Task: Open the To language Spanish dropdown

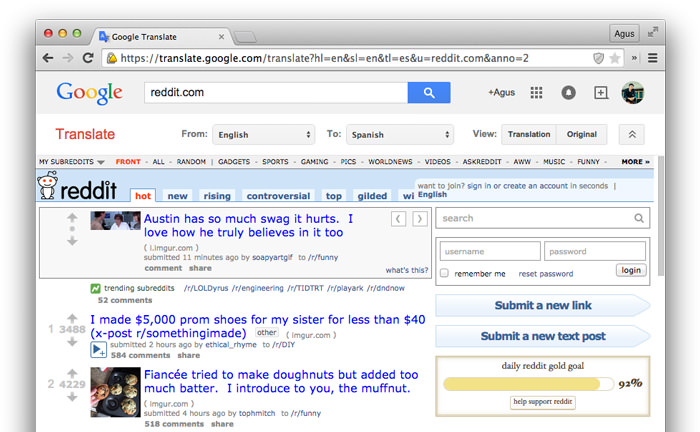Action: coord(400,135)
